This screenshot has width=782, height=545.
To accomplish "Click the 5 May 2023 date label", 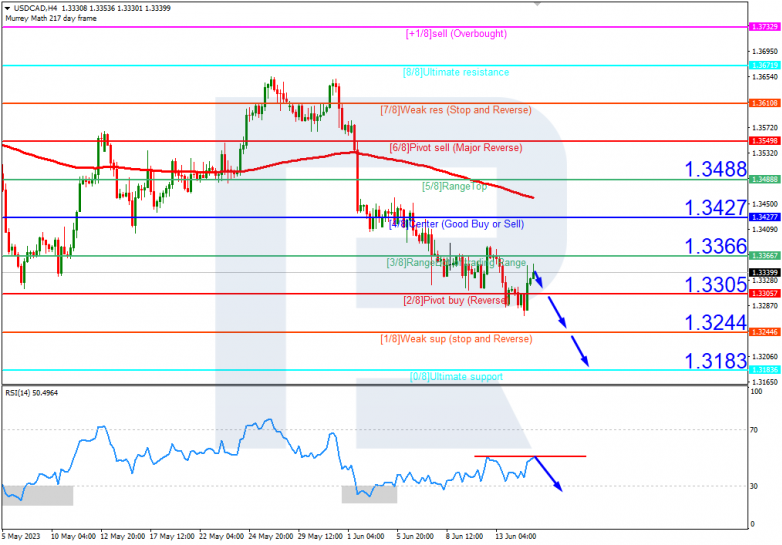I will point(21,537).
